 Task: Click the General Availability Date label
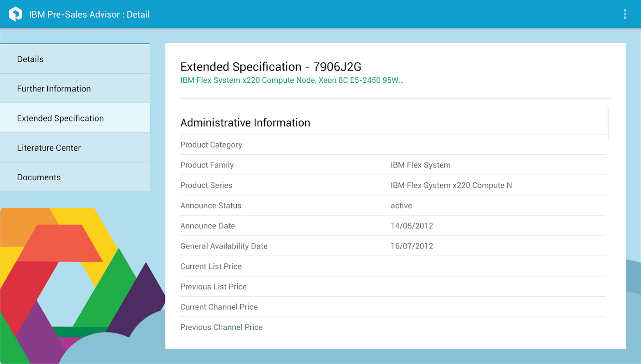point(224,246)
